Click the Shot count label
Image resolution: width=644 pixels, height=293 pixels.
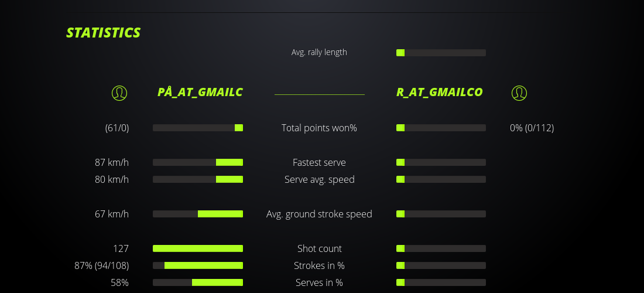pyautogui.click(x=319, y=248)
